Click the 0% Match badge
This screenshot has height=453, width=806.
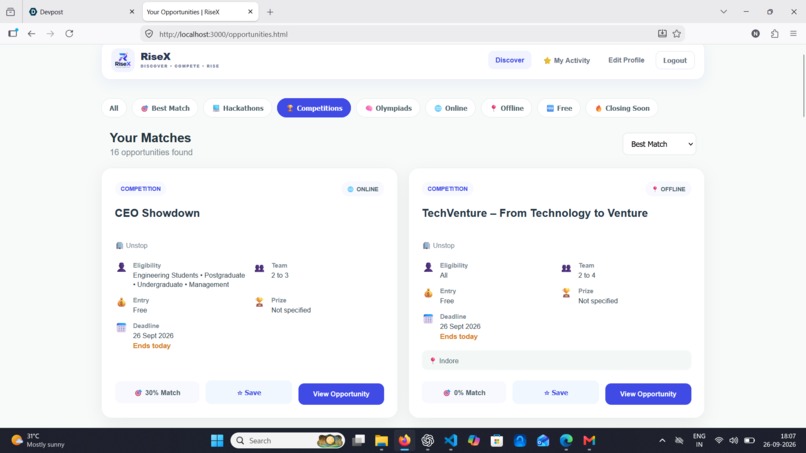(464, 393)
